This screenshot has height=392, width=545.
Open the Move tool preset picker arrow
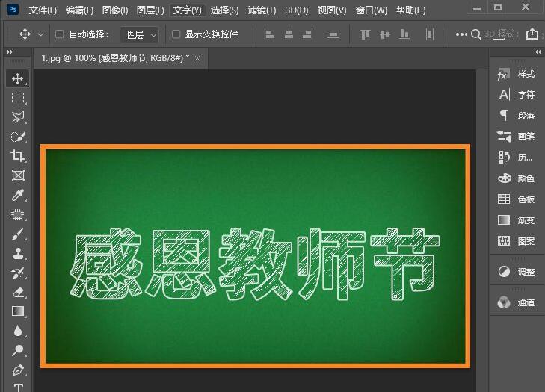point(40,35)
